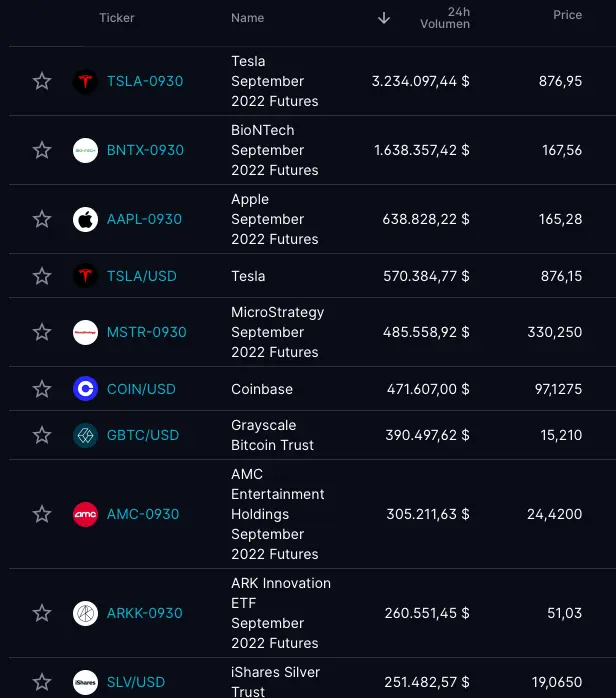Open the TSLA/USD market link
The height and width of the screenshot is (698, 616).
pos(141,276)
